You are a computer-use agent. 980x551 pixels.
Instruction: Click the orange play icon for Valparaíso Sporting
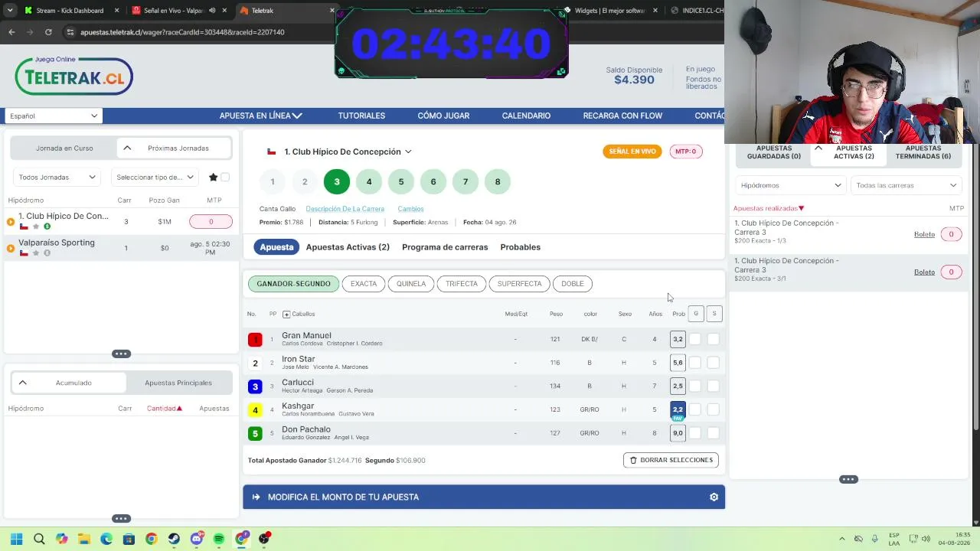click(x=11, y=248)
